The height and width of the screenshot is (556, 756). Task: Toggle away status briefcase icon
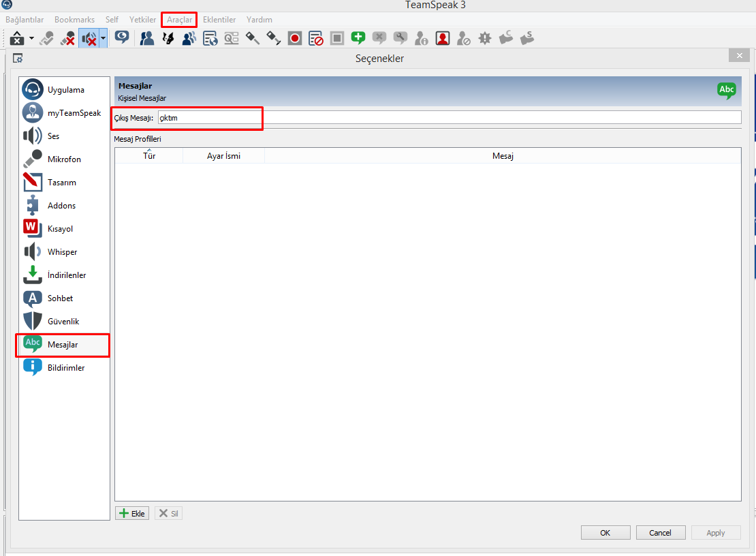pos(17,38)
